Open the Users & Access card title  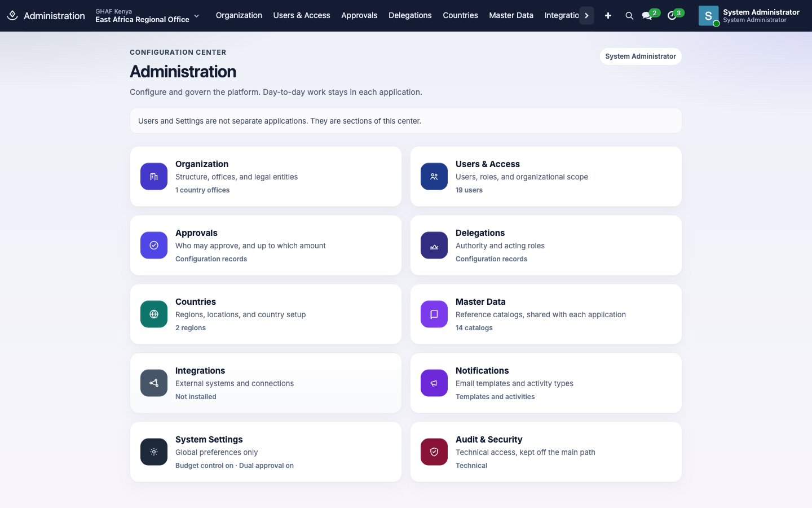[x=488, y=164]
